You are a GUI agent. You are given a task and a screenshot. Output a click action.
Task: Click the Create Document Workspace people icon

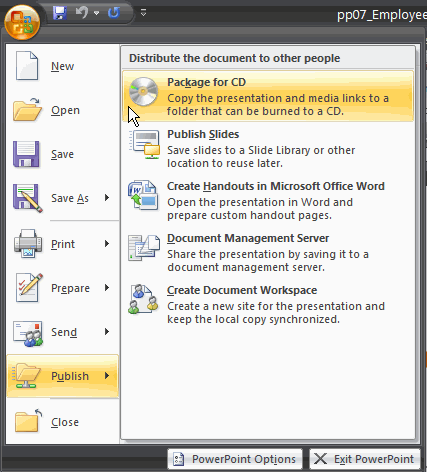click(143, 299)
